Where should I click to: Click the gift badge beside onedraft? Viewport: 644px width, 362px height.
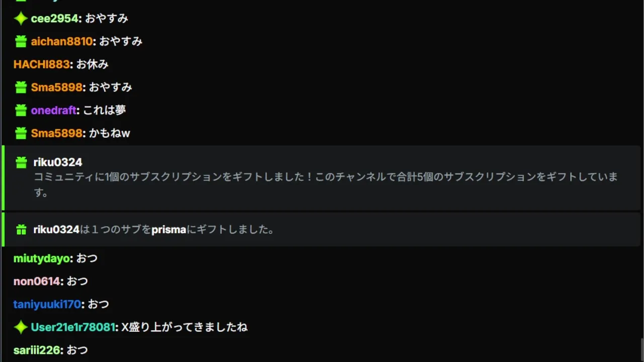[21, 110]
